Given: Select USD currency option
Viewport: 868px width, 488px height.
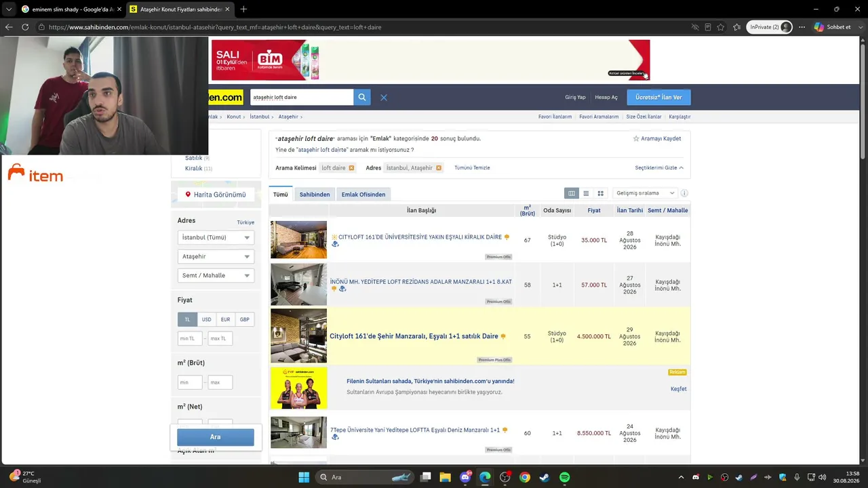Looking at the screenshot, I should (x=206, y=319).
